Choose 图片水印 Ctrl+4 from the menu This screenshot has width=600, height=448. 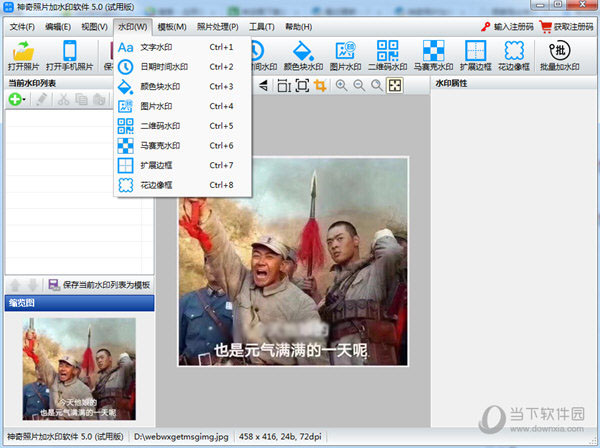pos(183,106)
